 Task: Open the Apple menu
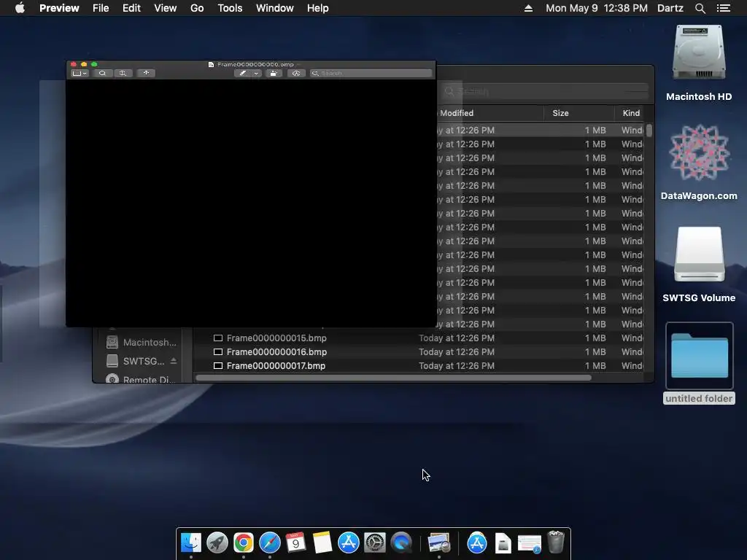coord(20,8)
